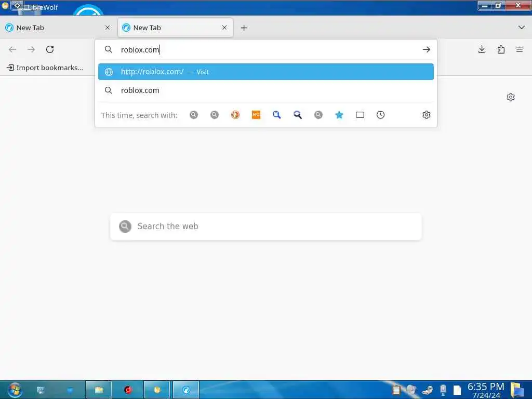Screen dimensions: 532x399
Task: Open the LibreWolf hamburger application menu
Action: click(x=520, y=49)
